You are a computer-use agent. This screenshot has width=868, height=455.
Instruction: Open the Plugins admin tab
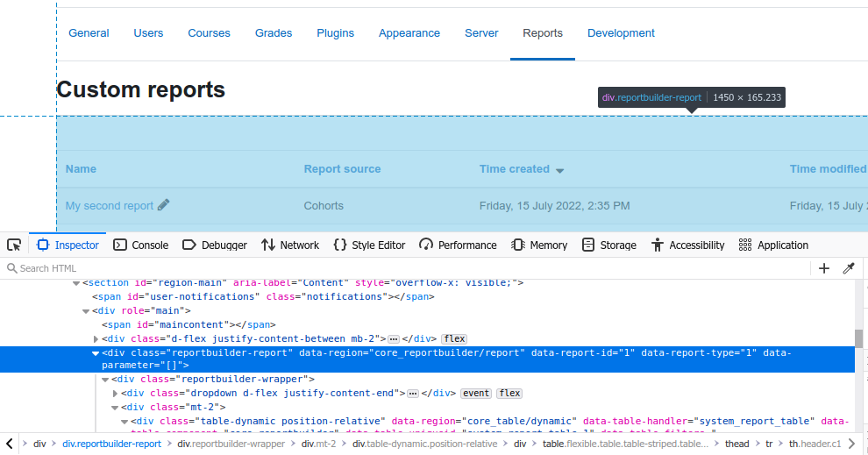[336, 33]
